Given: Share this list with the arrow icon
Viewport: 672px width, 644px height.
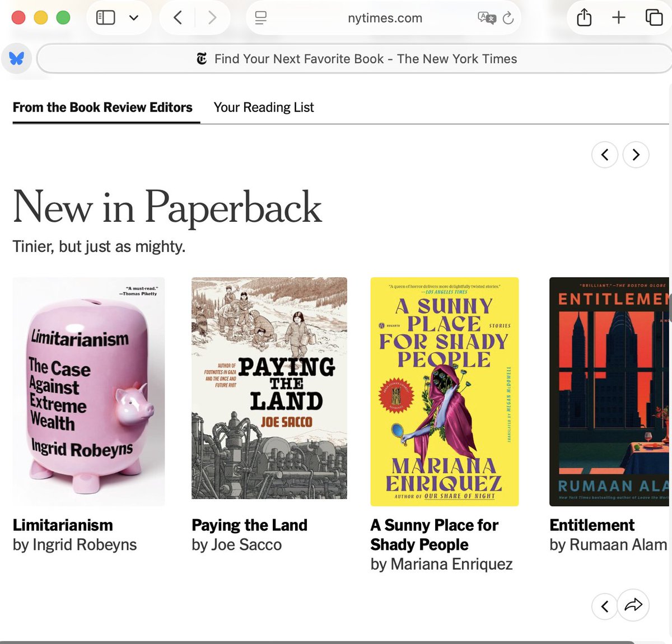Looking at the screenshot, I should click(633, 605).
